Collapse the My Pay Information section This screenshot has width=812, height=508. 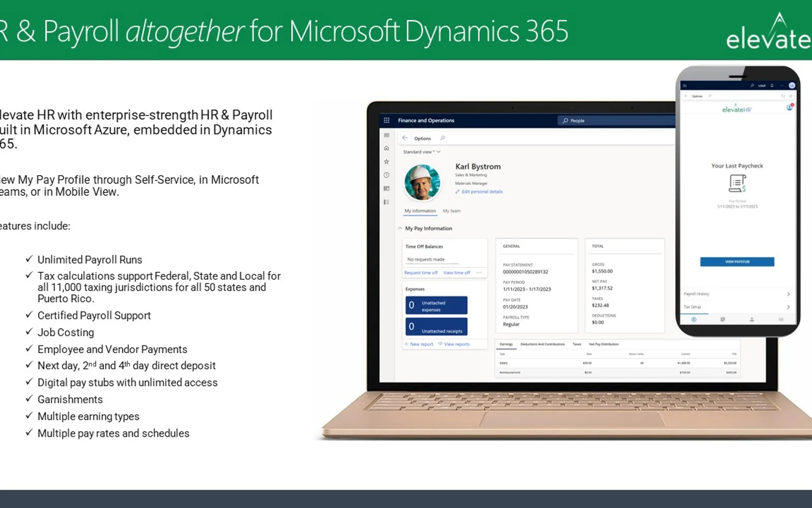(x=400, y=229)
